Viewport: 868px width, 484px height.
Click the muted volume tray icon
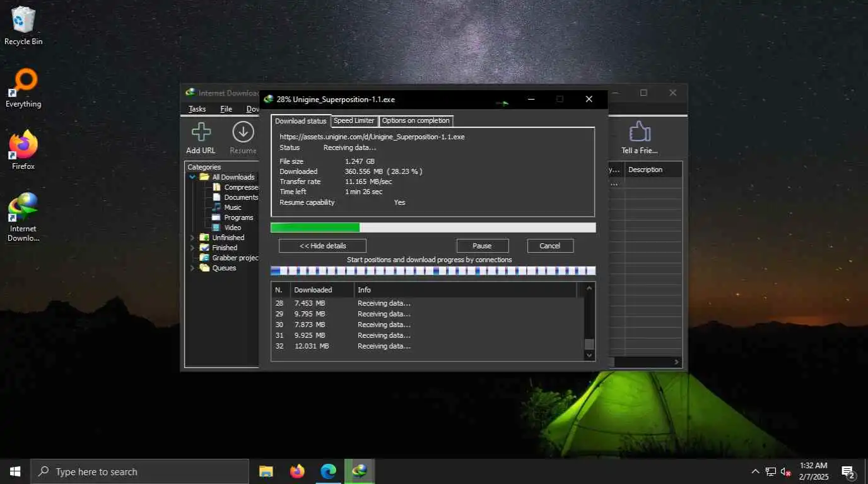786,471
